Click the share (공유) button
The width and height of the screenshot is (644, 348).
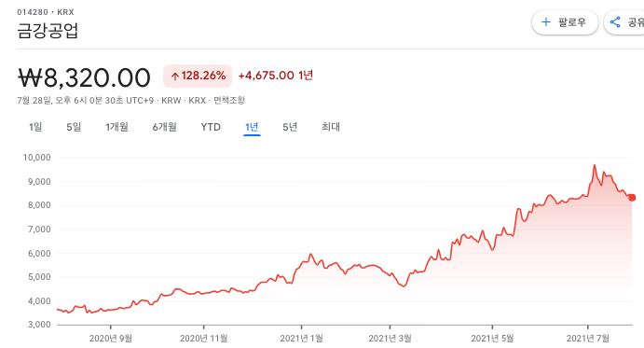(624, 22)
